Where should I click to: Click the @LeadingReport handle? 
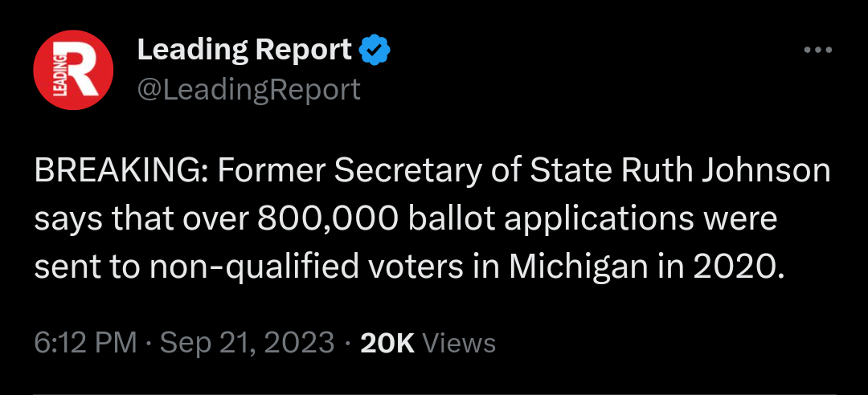[249, 89]
